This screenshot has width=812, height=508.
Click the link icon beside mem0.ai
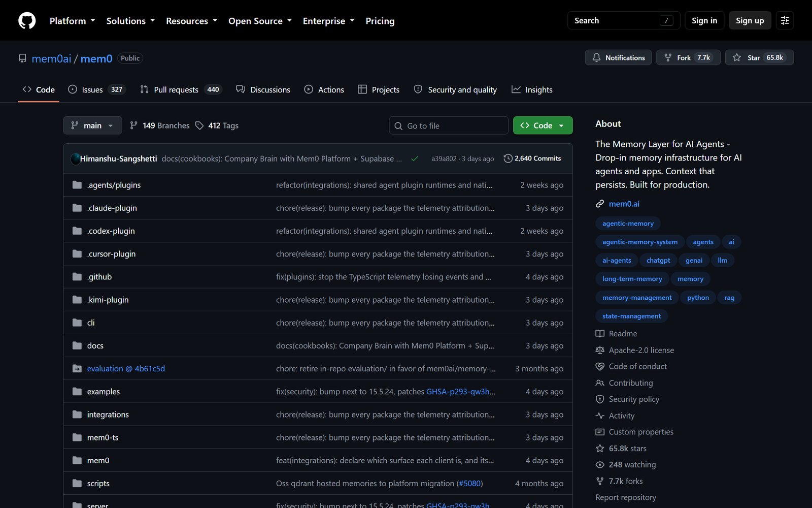pyautogui.click(x=600, y=204)
